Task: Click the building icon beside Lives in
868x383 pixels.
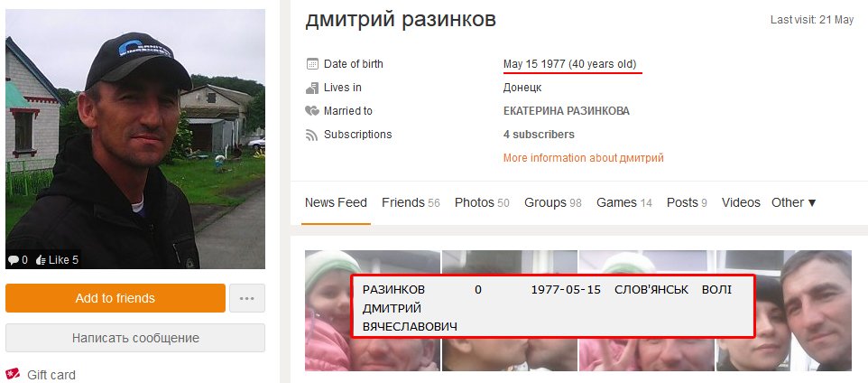Action: click(x=312, y=88)
